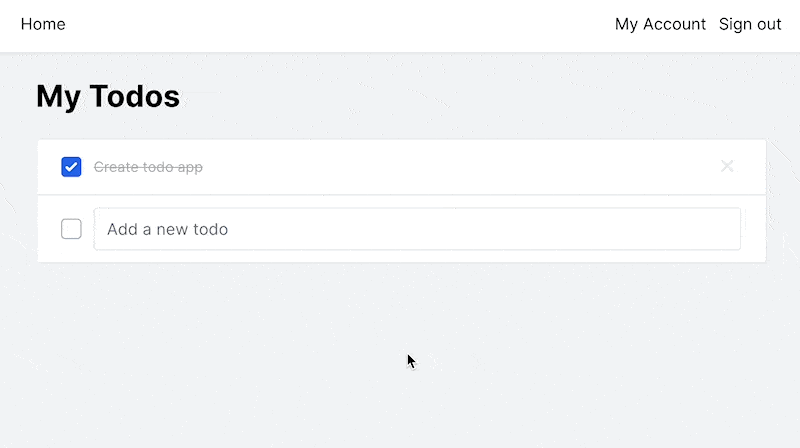
Task: Sign out of the todo app
Action: [750, 24]
